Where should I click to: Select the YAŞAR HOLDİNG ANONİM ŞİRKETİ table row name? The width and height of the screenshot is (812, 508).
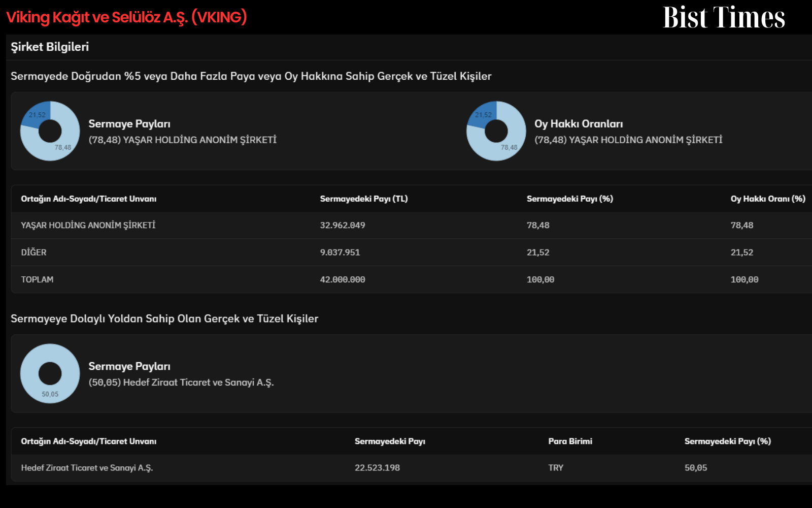[x=88, y=225]
